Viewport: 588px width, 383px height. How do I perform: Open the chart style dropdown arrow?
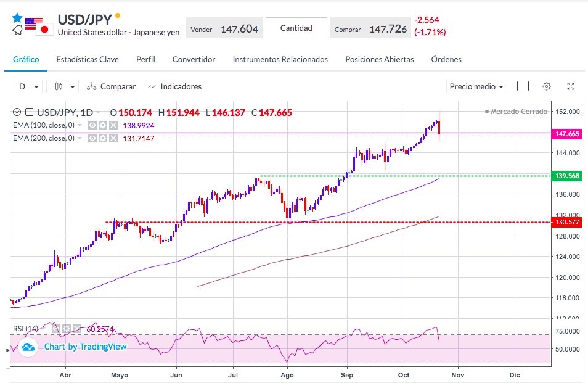73,87
